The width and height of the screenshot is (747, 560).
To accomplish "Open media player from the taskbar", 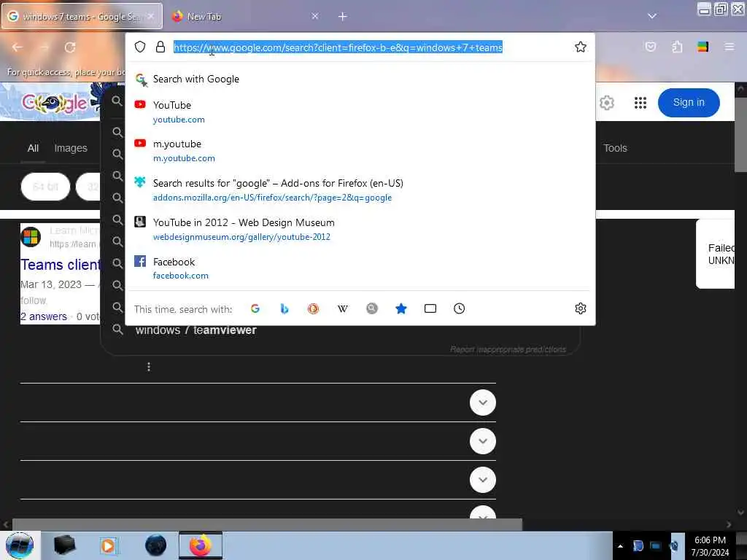I will 109,545.
